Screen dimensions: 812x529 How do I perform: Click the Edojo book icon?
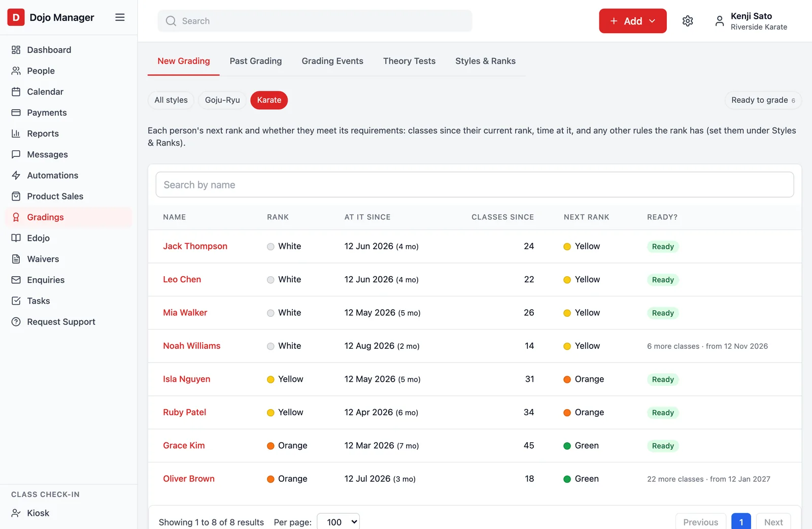(16, 238)
